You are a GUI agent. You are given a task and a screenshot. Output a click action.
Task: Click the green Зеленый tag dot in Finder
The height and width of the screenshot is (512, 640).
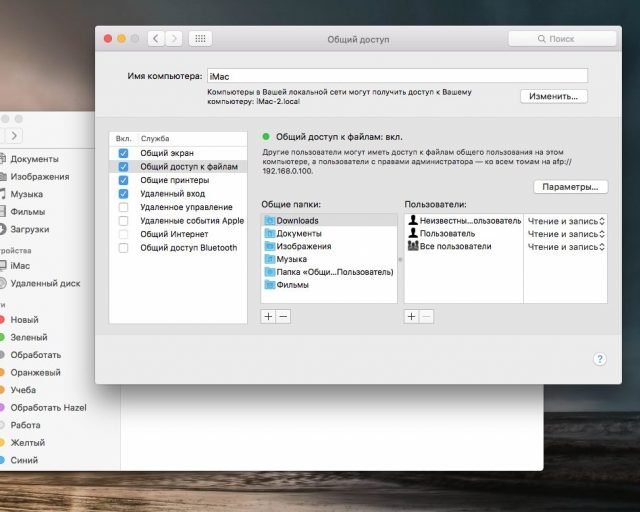click(x=2, y=337)
